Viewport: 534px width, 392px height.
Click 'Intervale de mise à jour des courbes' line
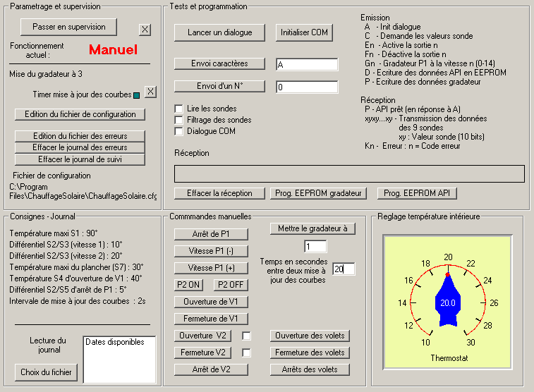pos(78,301)
